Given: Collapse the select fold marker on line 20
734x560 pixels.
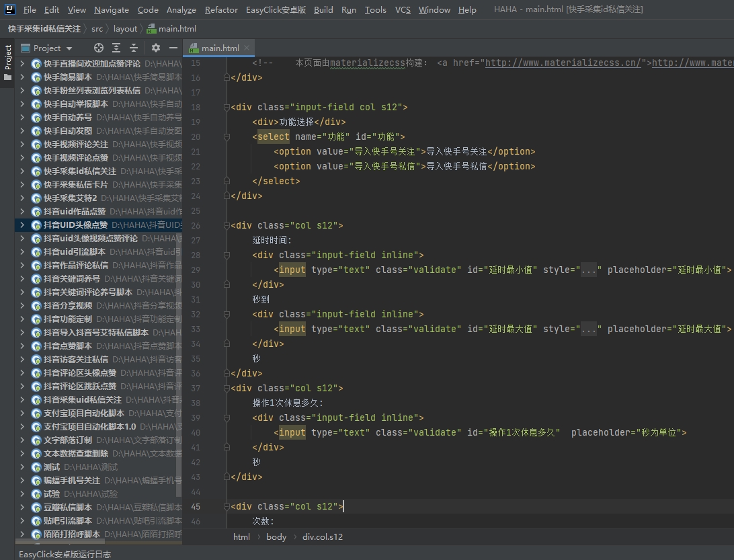Looking at the screenshot, I should [227, 136].
